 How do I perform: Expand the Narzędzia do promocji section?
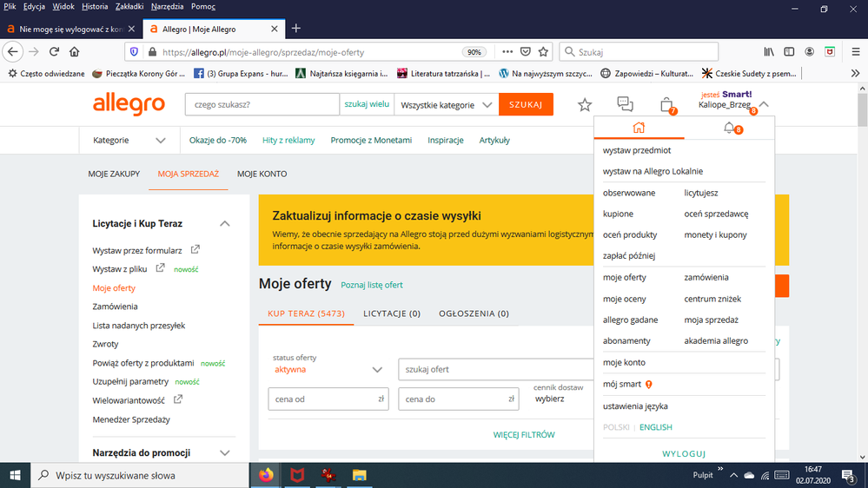point(225,453)
